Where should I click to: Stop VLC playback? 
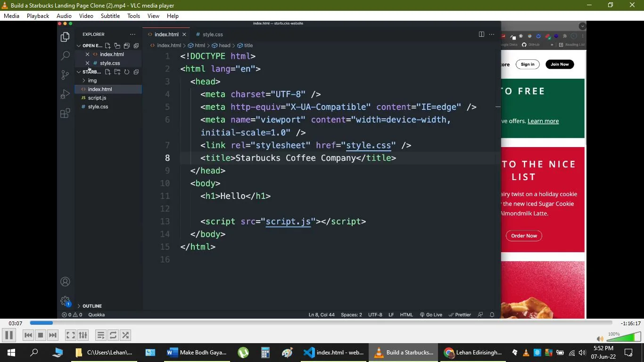(41, 335)
